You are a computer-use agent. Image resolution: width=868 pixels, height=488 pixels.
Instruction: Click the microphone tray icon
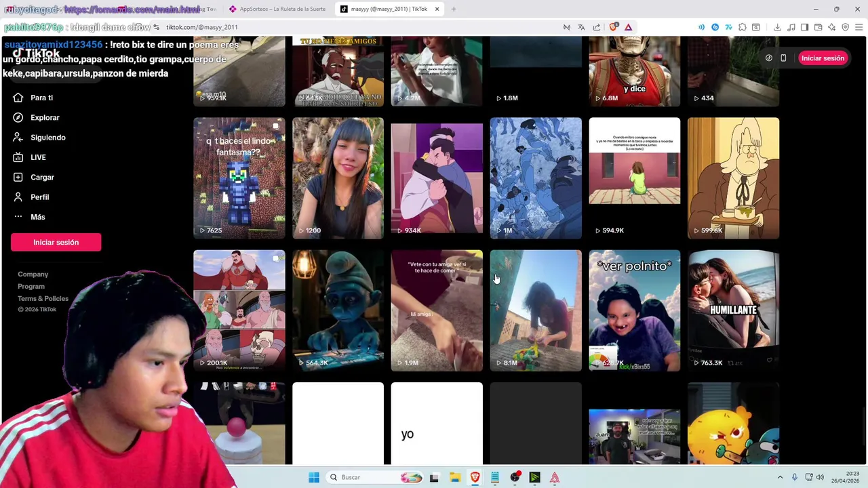[x=795, y=477]
